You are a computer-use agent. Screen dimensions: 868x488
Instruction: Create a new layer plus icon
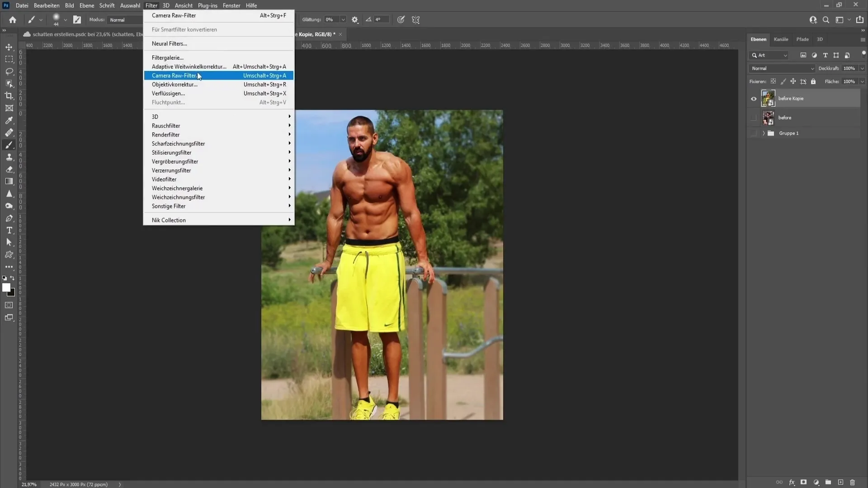click(x=840, y=482)
